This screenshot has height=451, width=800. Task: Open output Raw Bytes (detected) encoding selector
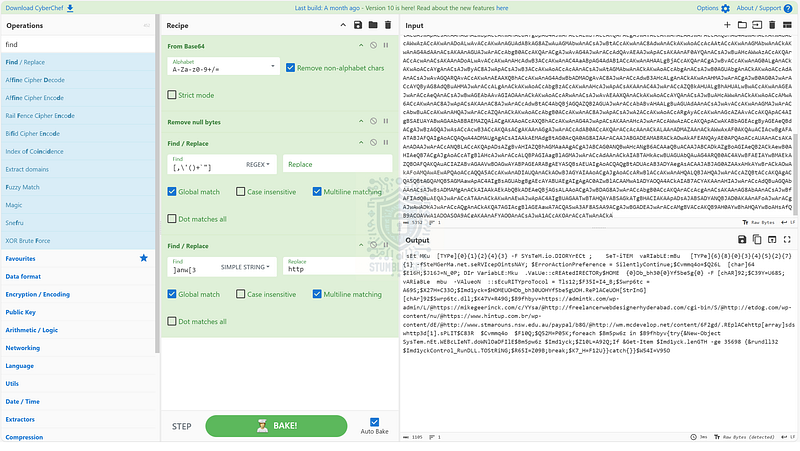744,437
